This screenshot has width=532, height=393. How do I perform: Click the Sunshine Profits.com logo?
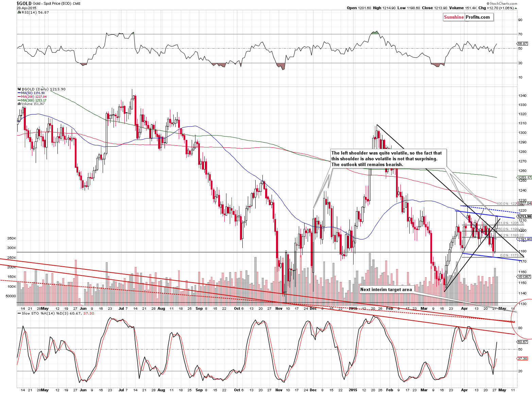tap(468, 17)
